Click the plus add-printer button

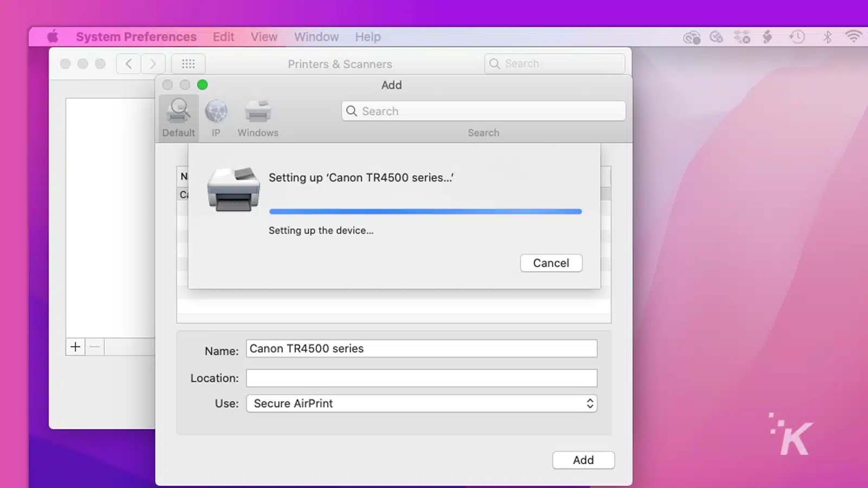click(75, 346)
